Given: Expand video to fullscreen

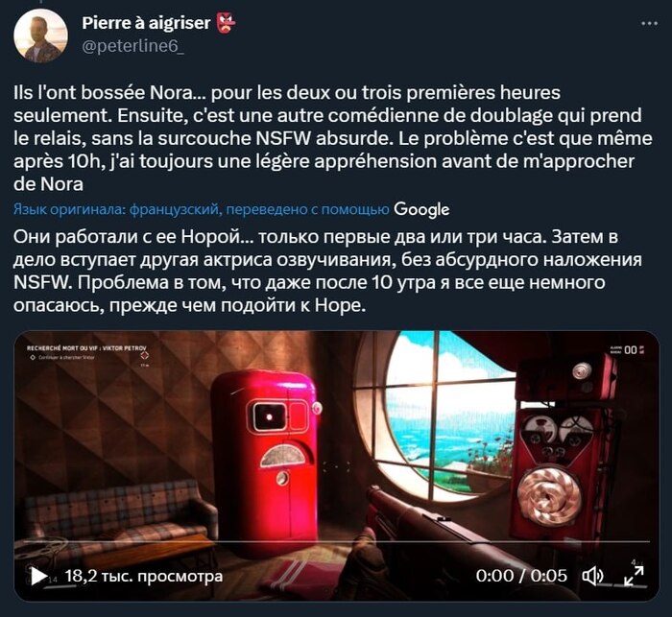Looking at the screenshot, I should pyautogui.click(x=634, y=576).
